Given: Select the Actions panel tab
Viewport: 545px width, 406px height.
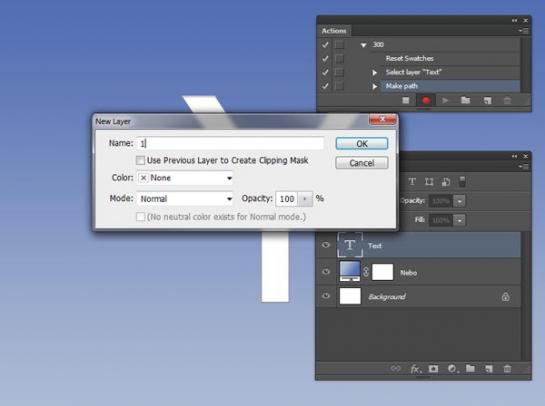Looking at the screenshot, I should click(334, 31).
